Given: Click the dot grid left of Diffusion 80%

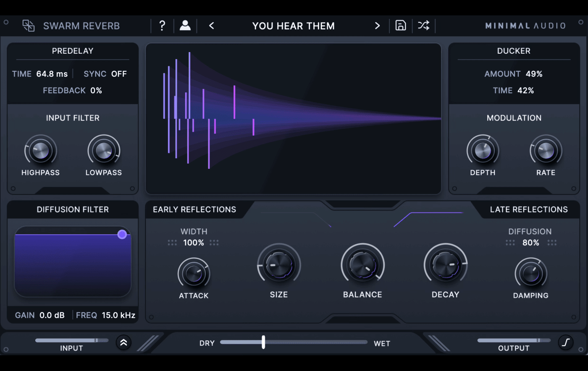Looking at the screenshot, I should point(510,243).
